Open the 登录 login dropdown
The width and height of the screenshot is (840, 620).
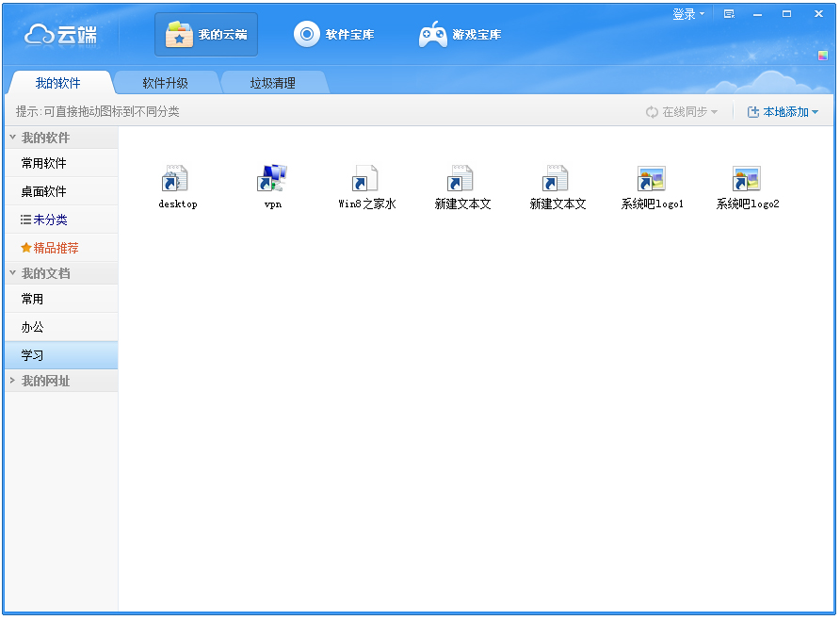click(x=688, y=14)
